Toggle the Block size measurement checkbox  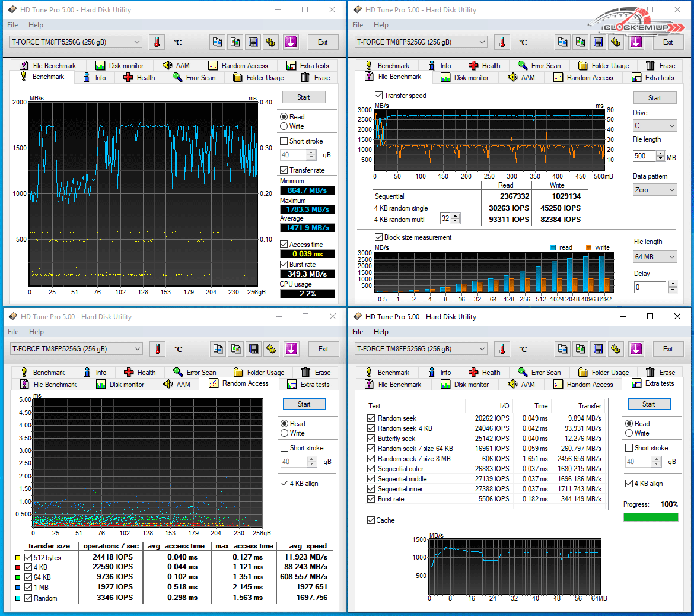pos(378,237)
